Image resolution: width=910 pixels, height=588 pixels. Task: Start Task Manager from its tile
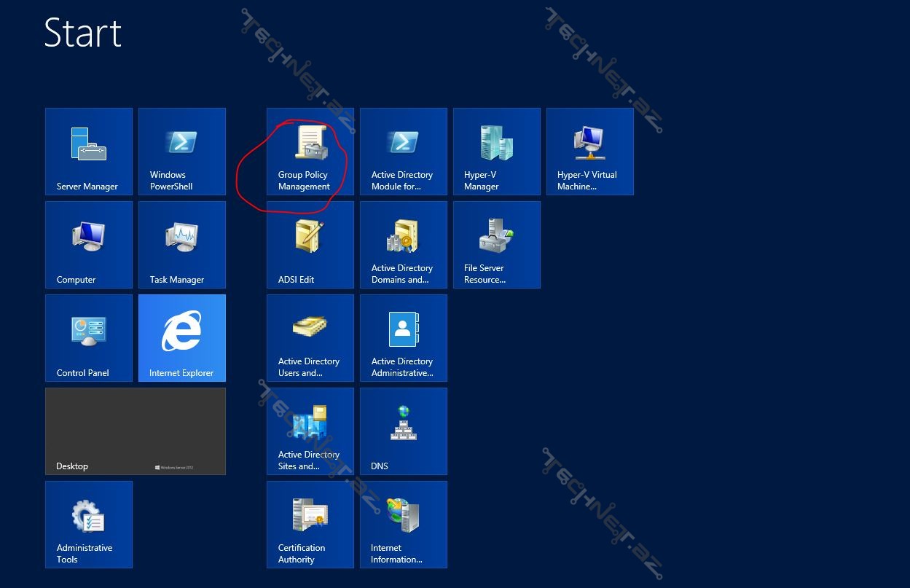point(182,245)
